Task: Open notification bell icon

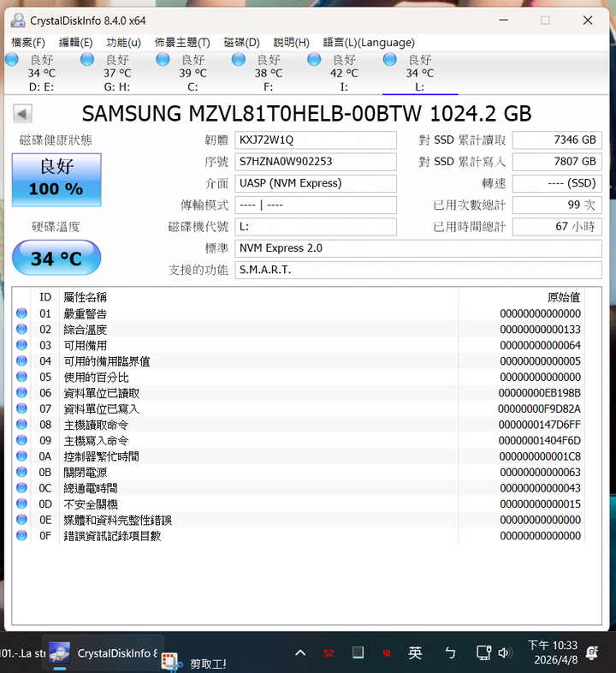Action: point(593,653)
